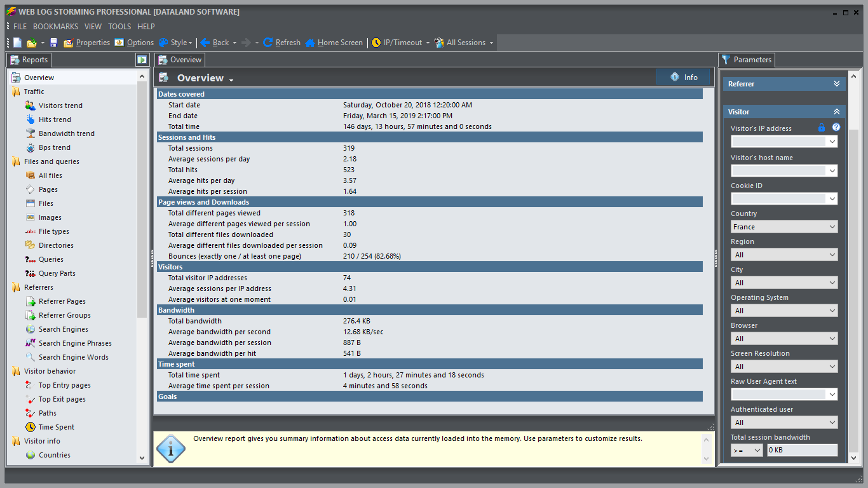Open the Browser dropdown

point(784,339)
